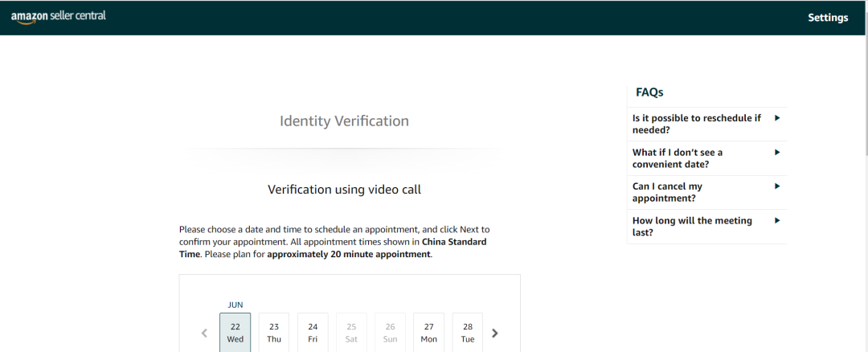
Task: Select date 27 Mon
Action: click(429, 333)
